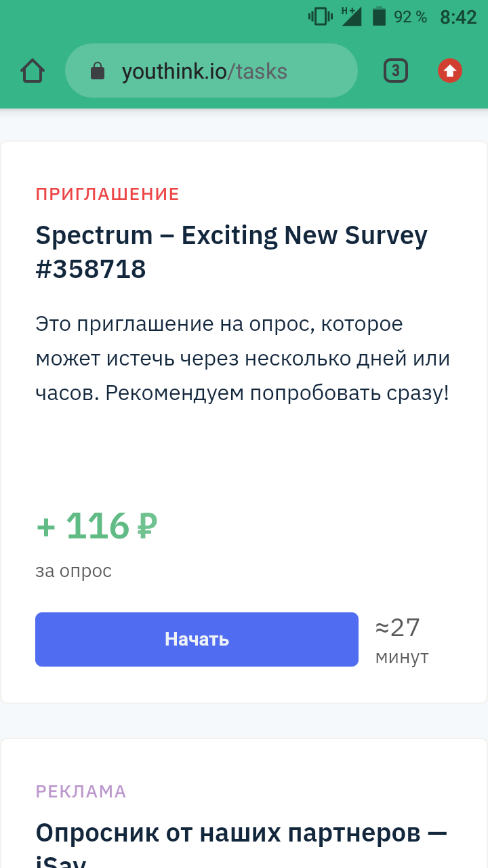Tap the purple РЕКЛАМА label
This screenshot has width=488, height=868.
[81, 791]
